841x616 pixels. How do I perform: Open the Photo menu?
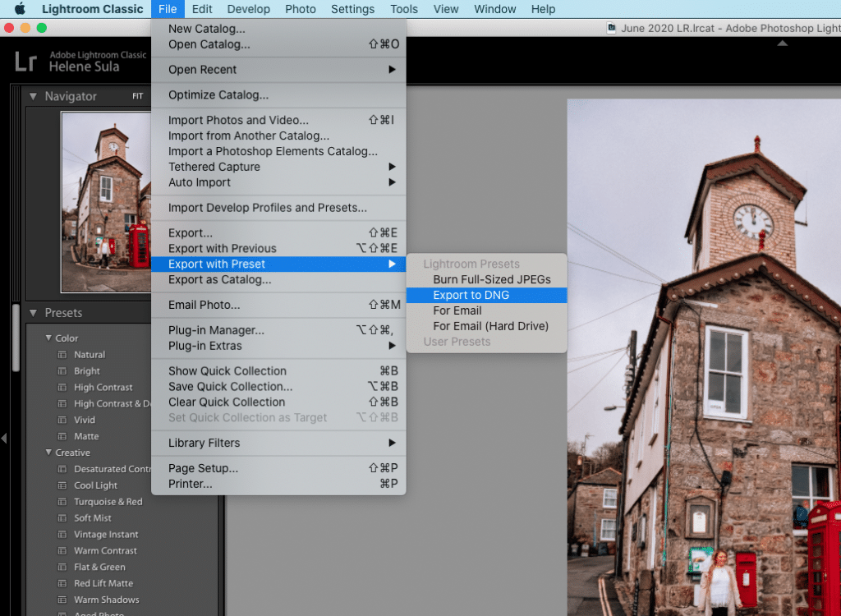tap(301, 9)
